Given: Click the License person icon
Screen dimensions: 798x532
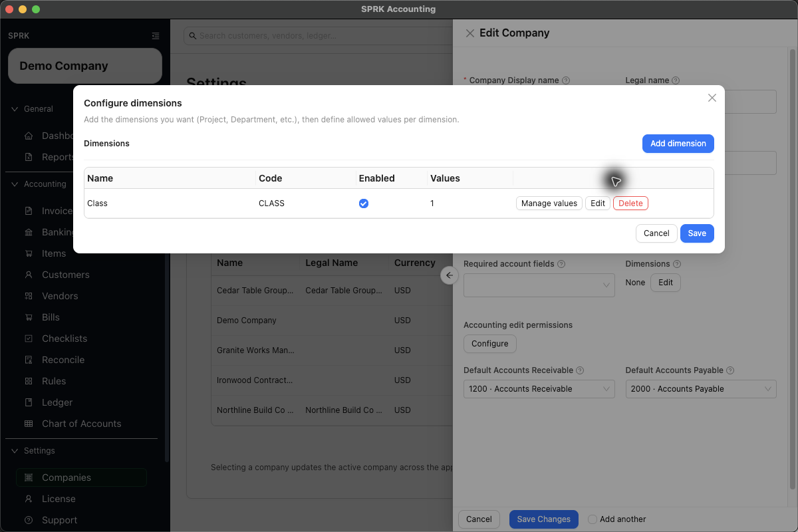Looking at the screenshot, I should tap(29, 499).
